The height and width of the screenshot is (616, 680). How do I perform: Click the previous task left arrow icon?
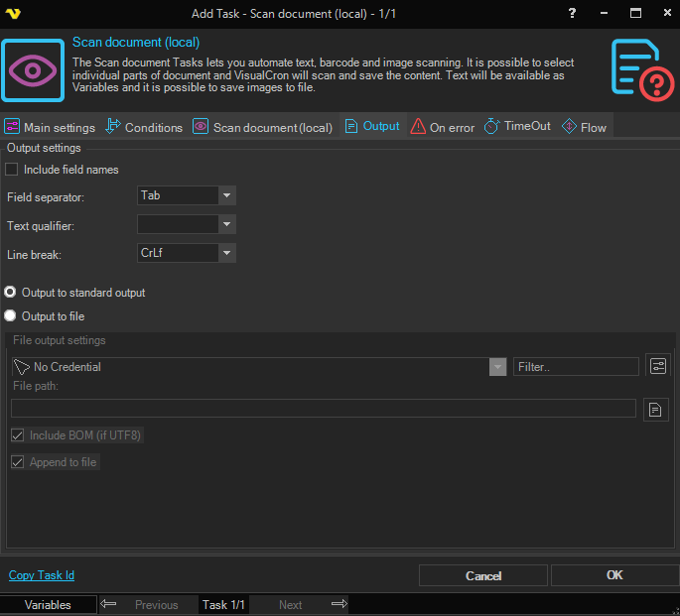(109, 604)
